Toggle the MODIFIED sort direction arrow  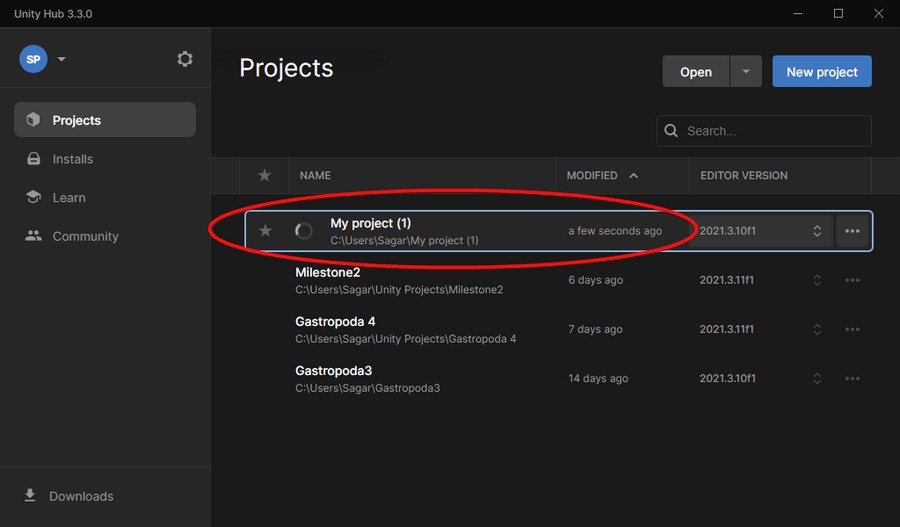(633, 175)
